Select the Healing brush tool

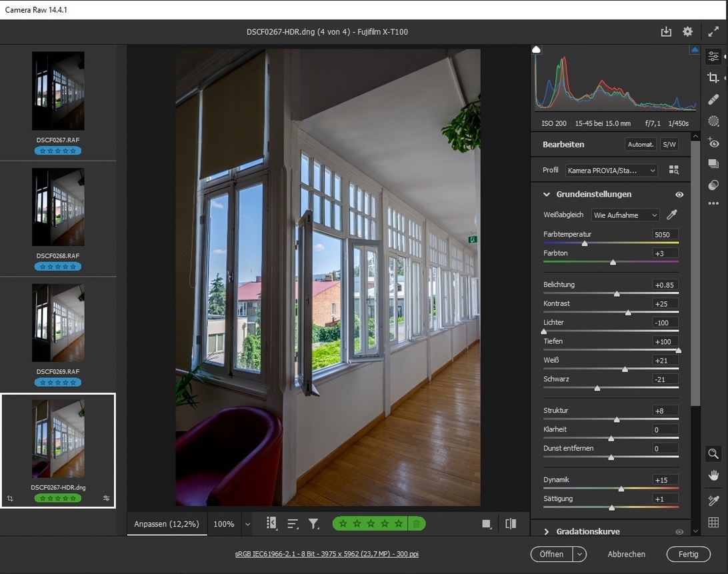pos(713,99)
